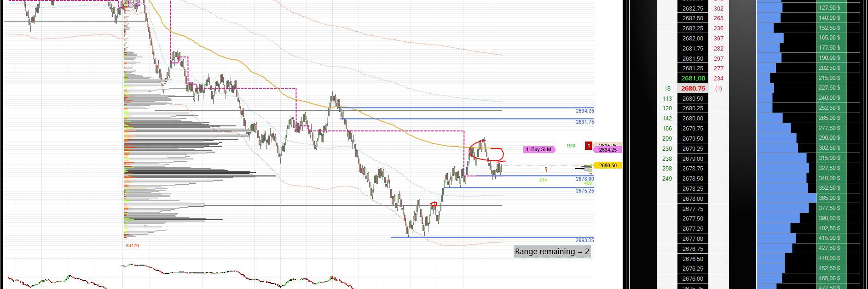Click the red best bid price 2680,75

click(693, 89)
